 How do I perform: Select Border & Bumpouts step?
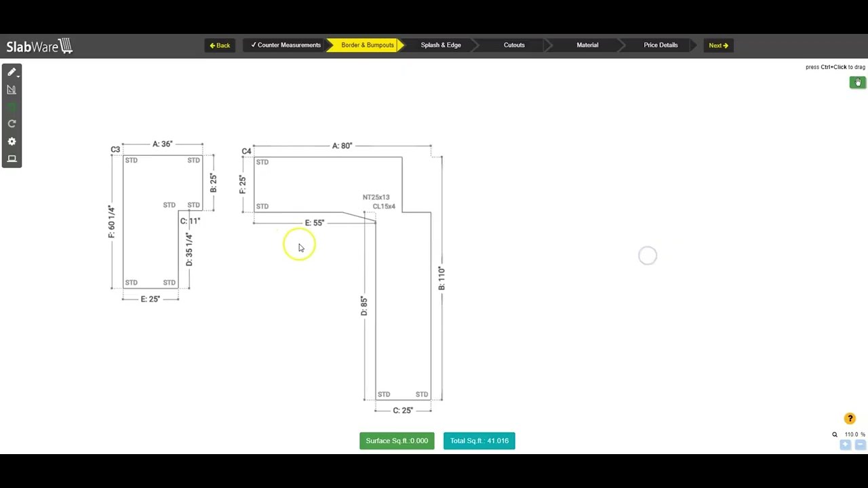point(367,45)
